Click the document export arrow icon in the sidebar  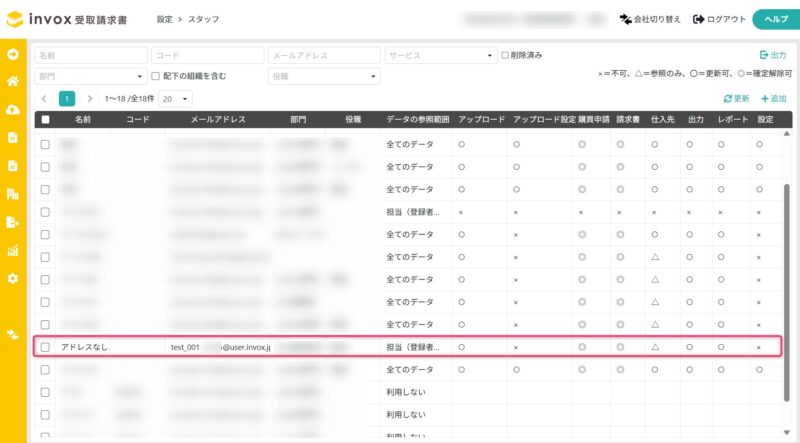click(13, 222)
